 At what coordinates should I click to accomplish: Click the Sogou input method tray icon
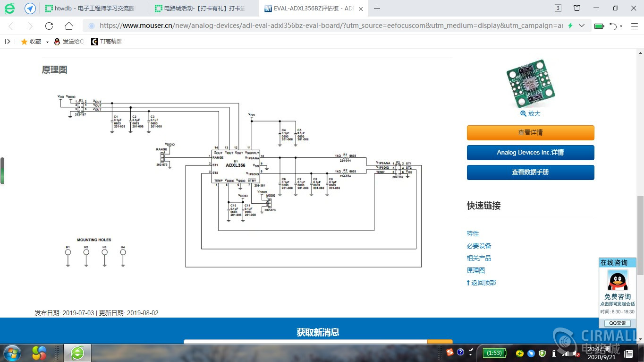coord(450,353)
